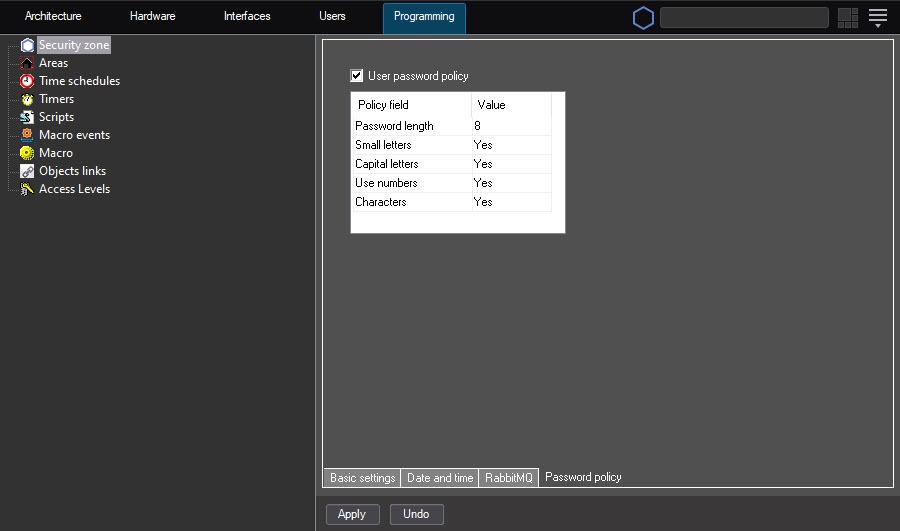Click the blue hexagon icon near search
The image size is (900, 531).
pos(643,18)
